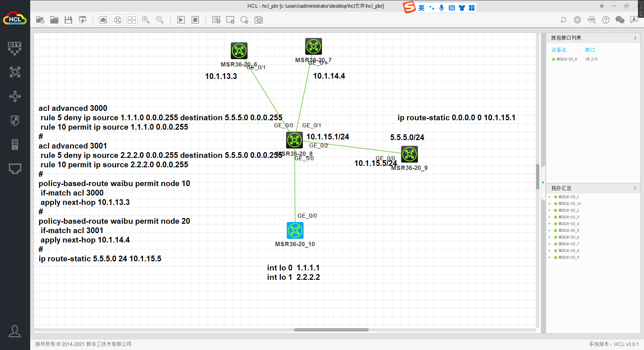Expand MSR36-20_10 in topology summary
This screenshot has height=350, width=644.
coord(549,204)
